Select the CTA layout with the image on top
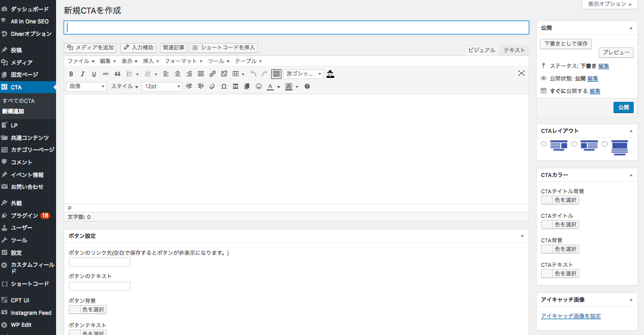The image size is (644, 335). pyautogui.click(x=605, y=144)
